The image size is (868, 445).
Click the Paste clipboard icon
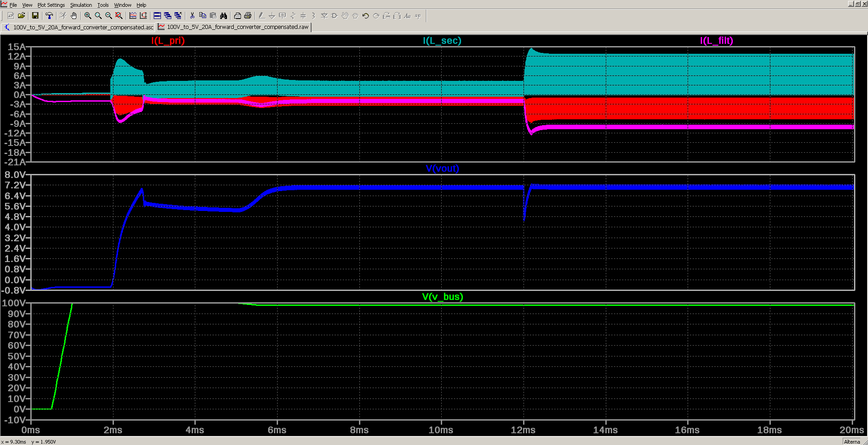click(213, 16)
